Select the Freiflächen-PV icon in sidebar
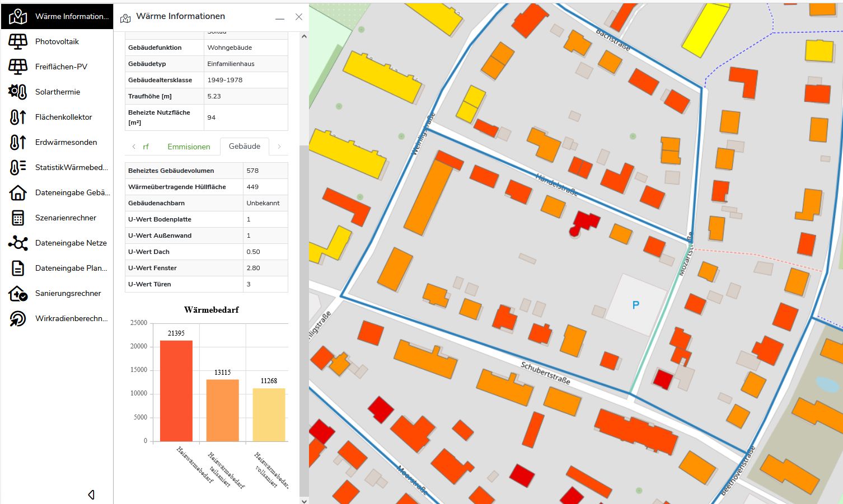This screenshot has width=843, height=504. point(18,67)
